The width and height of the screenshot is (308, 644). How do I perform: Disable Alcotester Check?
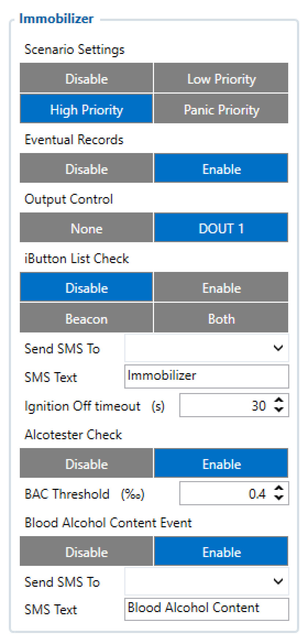coord(87,463)
